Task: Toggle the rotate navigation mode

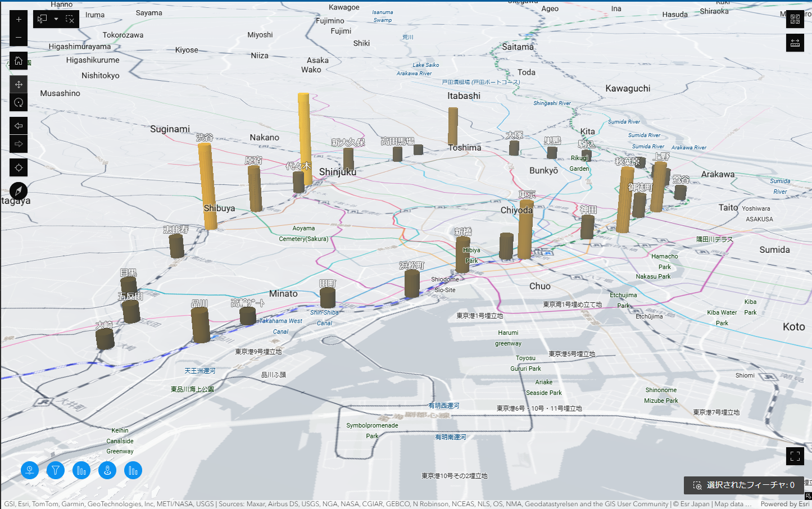Action: 19,102
